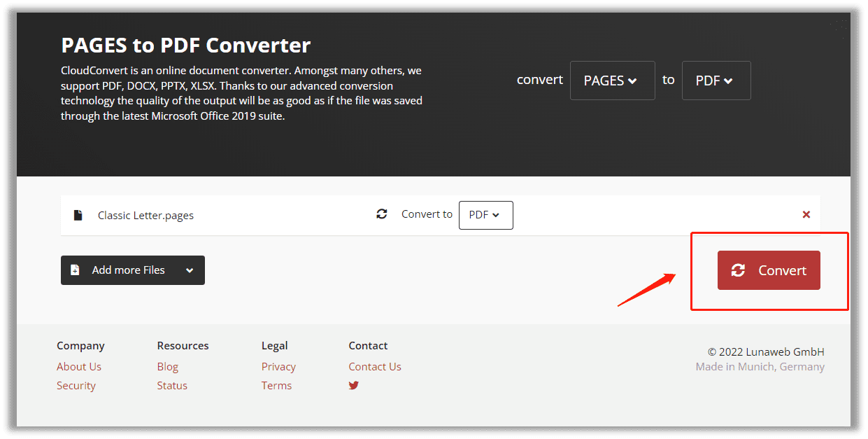Open the Terms link
Viewport: 868px width, 439px height.
[276, 385]
